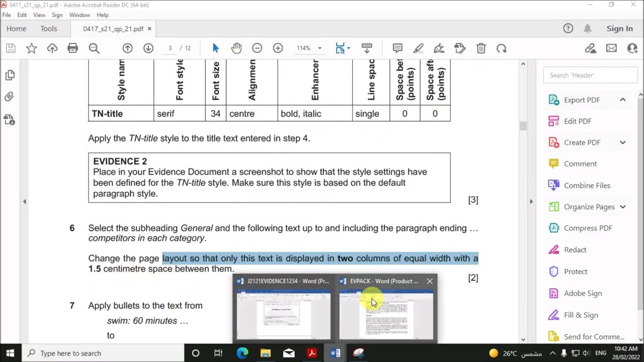This screenshot has width=644, height=362.
Task: Rotate page with circular arrow icon
Action: click(x=502, y=48)
